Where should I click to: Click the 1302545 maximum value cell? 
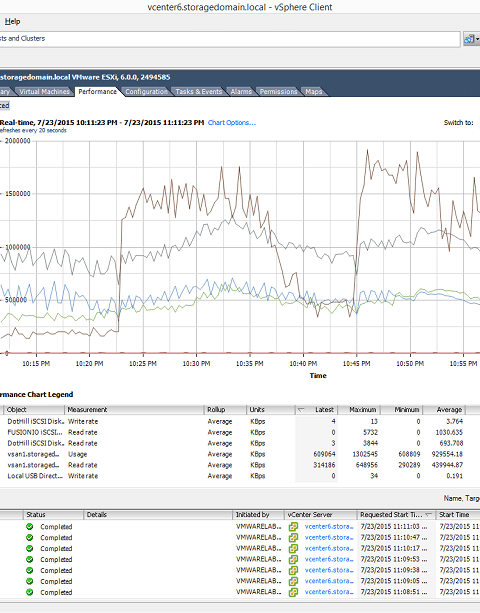pos(364,454)
